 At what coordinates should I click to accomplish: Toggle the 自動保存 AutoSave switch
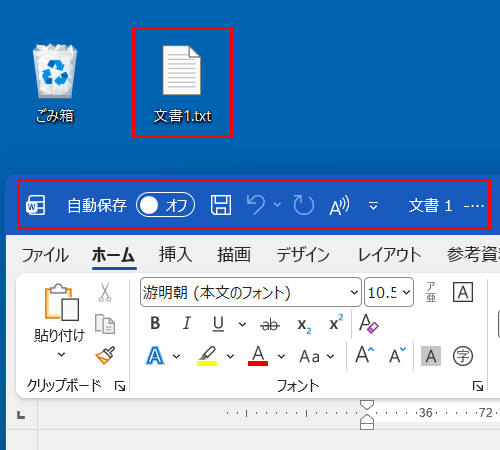point(165,205)
